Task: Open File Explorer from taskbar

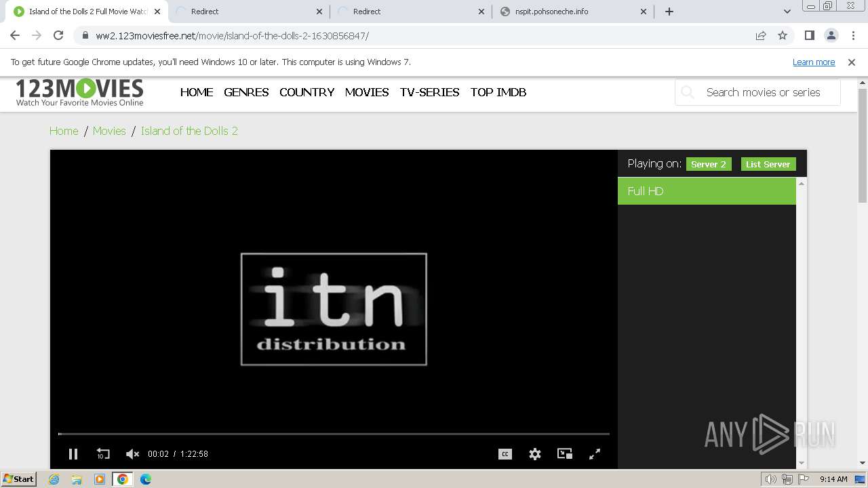Action: (77, 479)
